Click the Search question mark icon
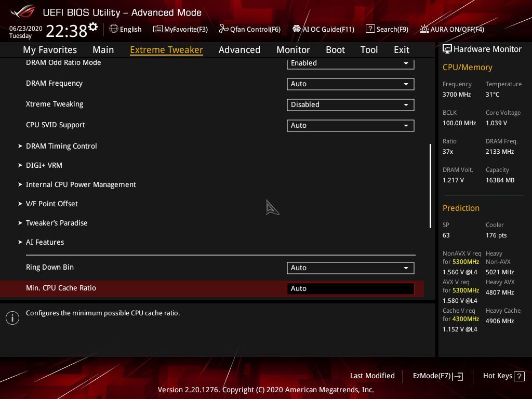Viewport: 532px width, 399px height. (370, 29)
